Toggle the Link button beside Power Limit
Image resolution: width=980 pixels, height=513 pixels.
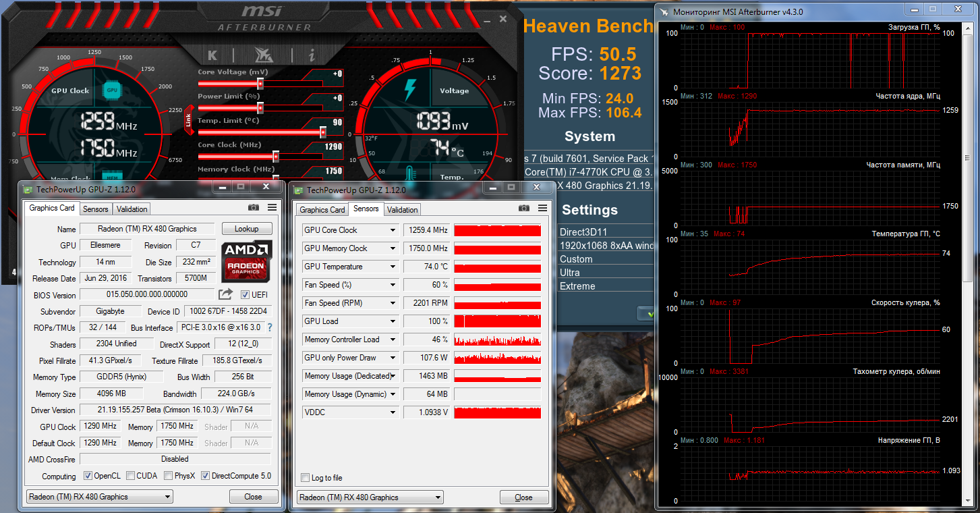(x=189, y=119)
